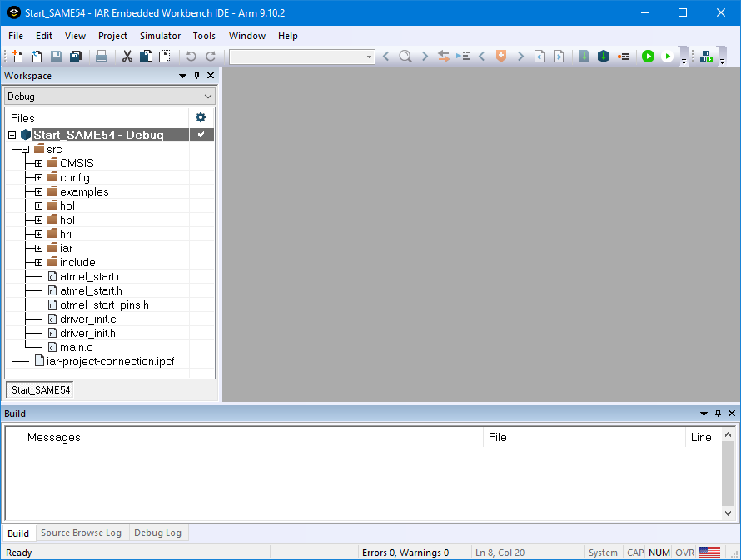Click the Make build icon
Image resolution: width=741 pixels, height=560 pixels.
click(x=604, y=57)
